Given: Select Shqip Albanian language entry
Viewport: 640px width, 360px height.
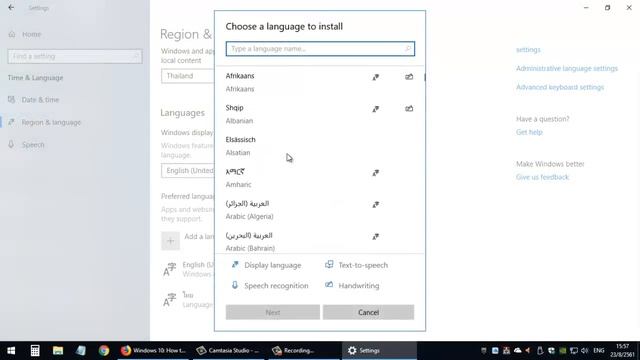Looking at the screenshot, I should point(319,114).
